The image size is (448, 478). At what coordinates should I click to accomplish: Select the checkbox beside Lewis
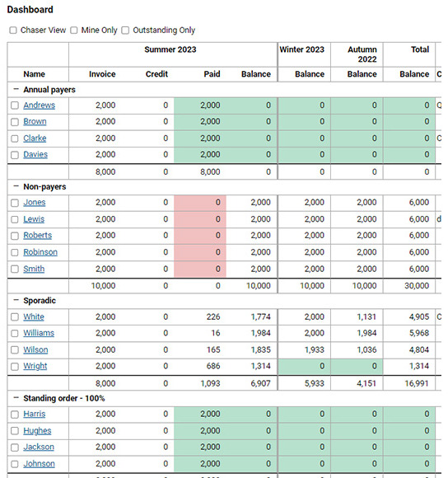15,219
